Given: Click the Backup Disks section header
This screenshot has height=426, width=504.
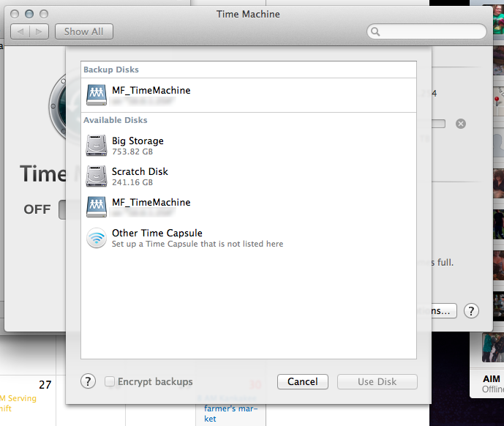Looking at the screenshot, I should coord(111,70).
